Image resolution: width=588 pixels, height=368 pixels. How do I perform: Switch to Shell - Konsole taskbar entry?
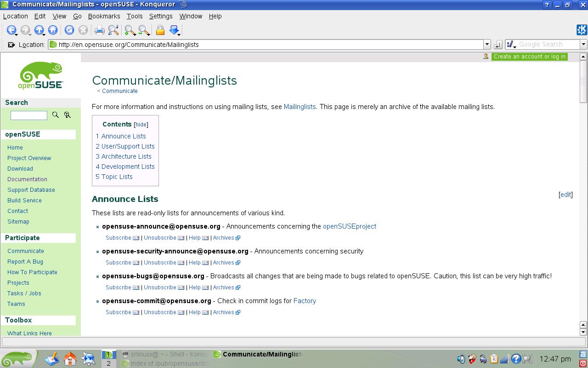tap(165, 355)
